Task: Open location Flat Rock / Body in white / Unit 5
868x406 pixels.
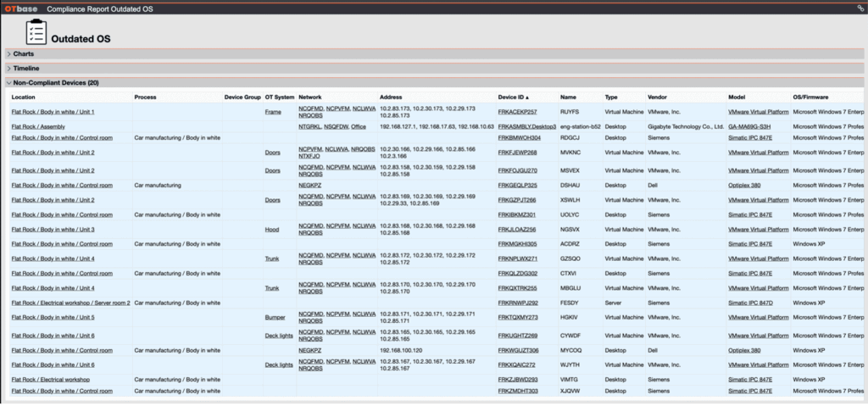Action: coord(53,317)
